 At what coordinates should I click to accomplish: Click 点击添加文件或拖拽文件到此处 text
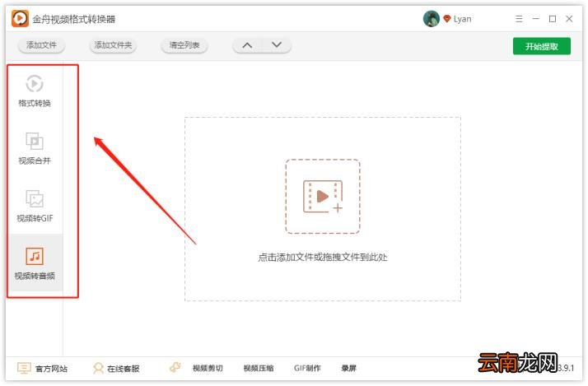[323, 257]
